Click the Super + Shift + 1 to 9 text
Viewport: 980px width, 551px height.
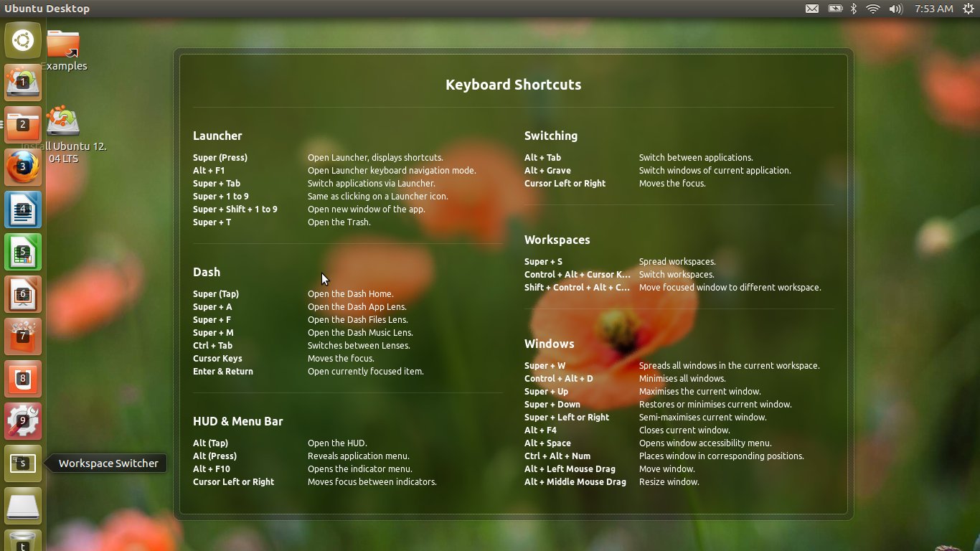point(235,209)
